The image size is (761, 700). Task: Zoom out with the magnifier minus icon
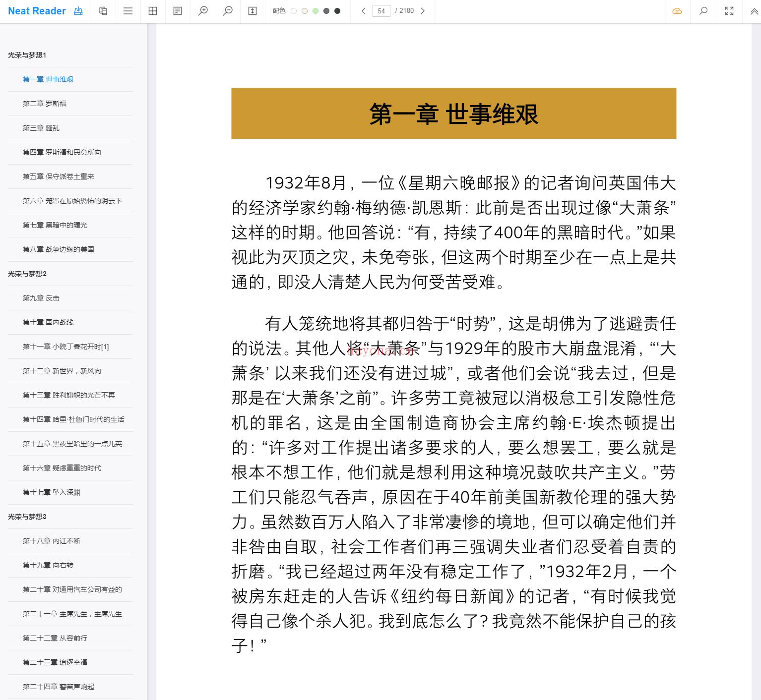click(x=228, y=11)
